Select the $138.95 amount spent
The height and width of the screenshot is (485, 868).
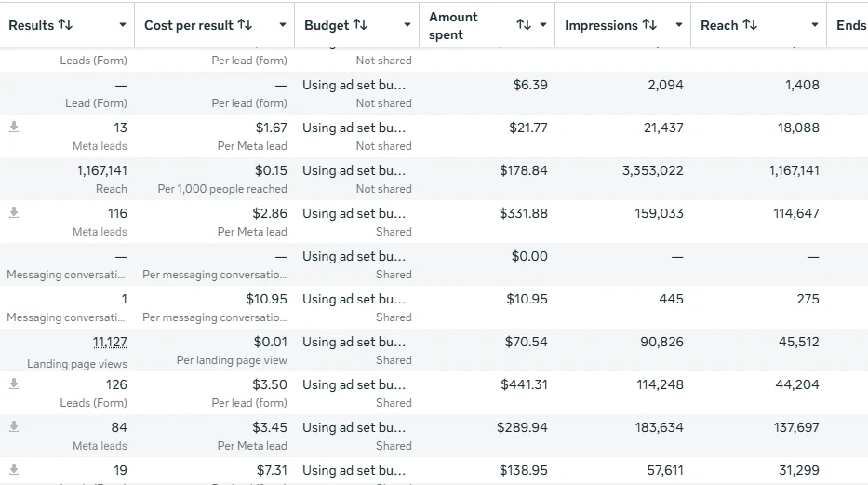pyautogui.click(x=523, y=470)
